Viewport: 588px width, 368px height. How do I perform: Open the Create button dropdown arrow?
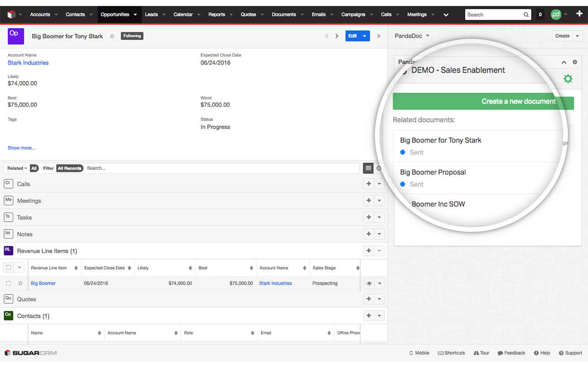[578, 36]
